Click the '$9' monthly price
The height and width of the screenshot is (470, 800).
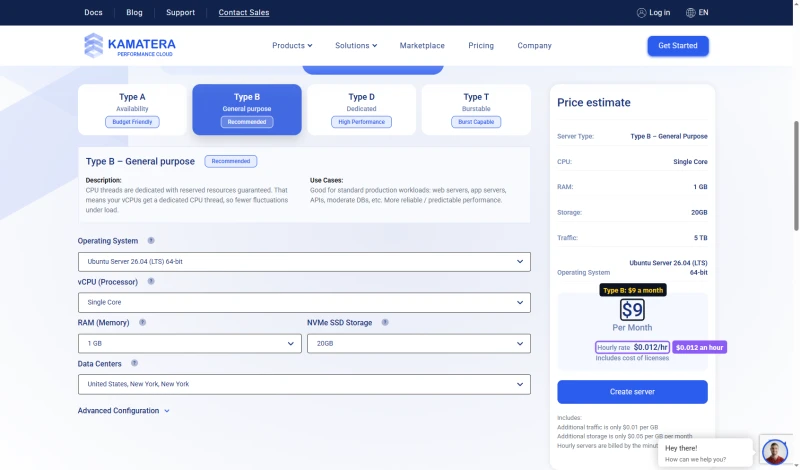pyautogui.click(x=632, y=310)
